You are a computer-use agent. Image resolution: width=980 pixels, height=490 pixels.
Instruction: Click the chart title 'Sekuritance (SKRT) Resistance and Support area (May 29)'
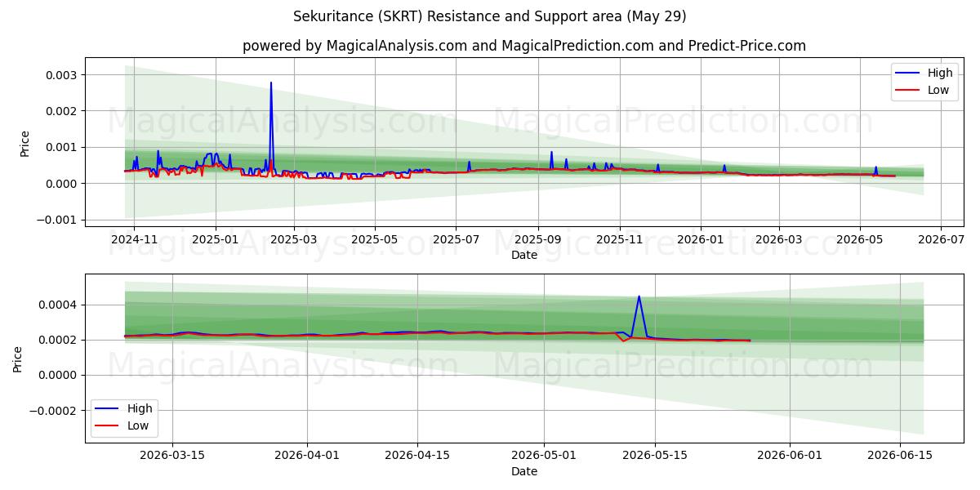(490, 16)
